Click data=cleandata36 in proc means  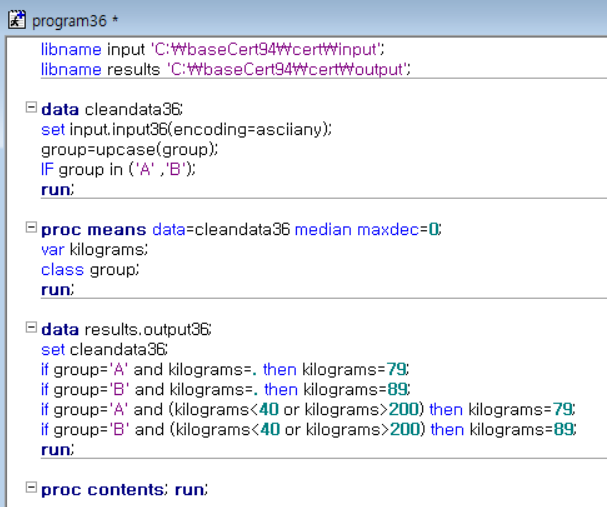pyautogui.click(x=221, y=230)
